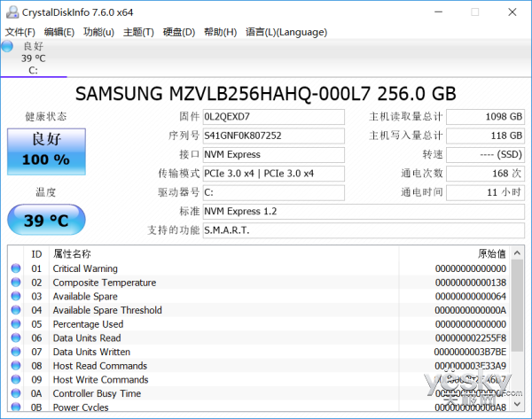Click status orb for Percentage Used row

16,323
